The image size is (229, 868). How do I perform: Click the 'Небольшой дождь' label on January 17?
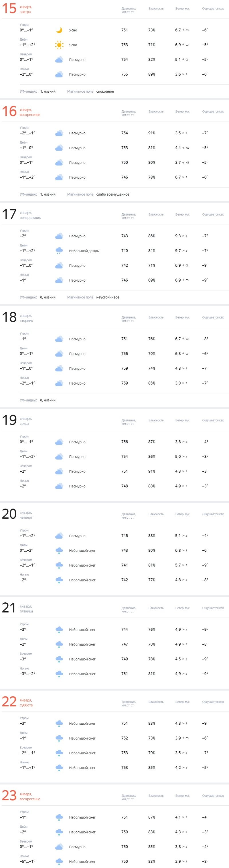(x=84, y=251)
